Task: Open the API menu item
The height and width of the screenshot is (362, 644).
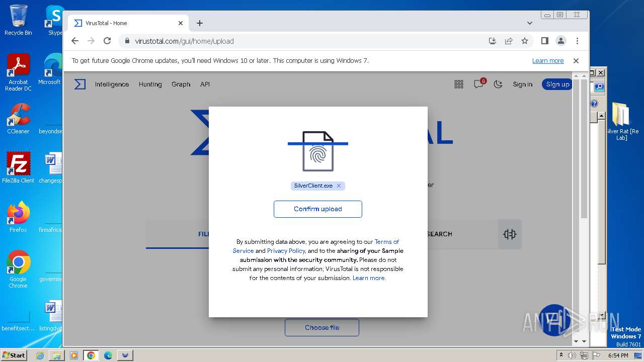Action: click(x=205, y=84)
